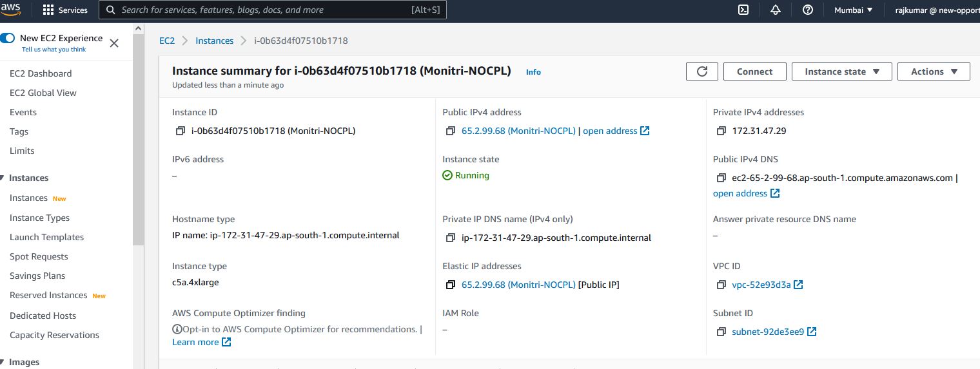The image size is (980, 369).
Task: Refresh the instance summary
Action: tap(702, 71)
